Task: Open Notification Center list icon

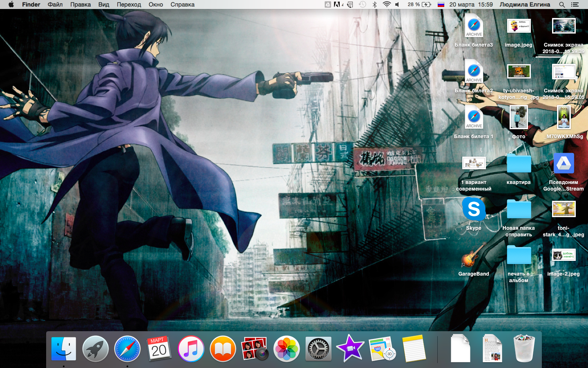Action: click(x=575, y=4)
